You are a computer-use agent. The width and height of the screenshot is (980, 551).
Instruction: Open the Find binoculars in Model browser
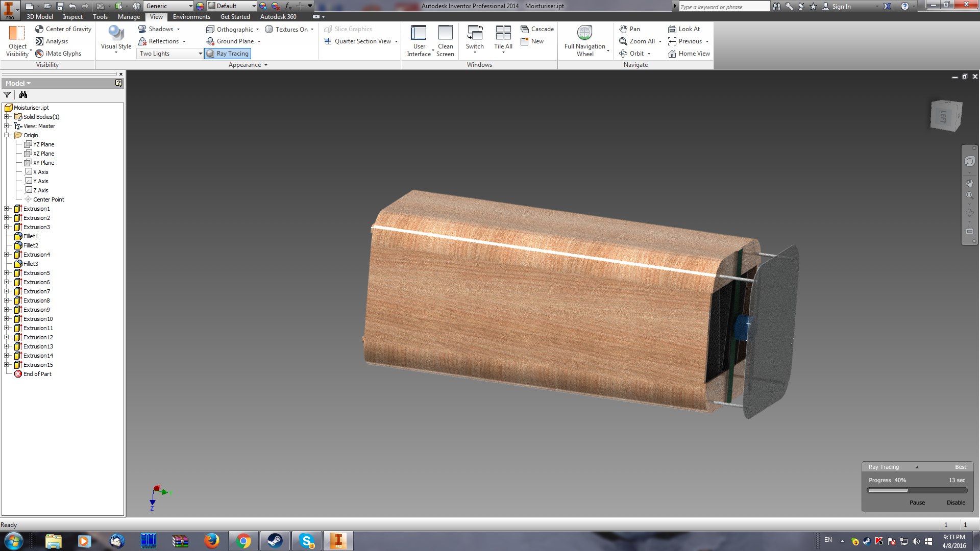pyautogui.click(x=23, y=95)
